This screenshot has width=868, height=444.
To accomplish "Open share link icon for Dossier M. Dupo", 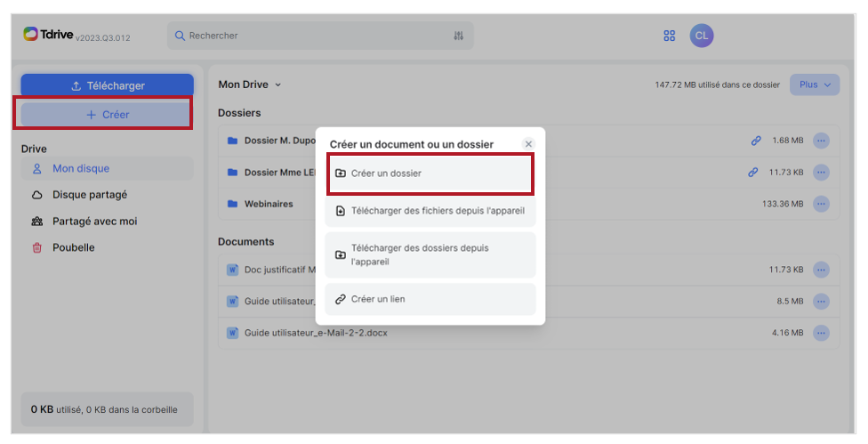I will coord(756,141).
